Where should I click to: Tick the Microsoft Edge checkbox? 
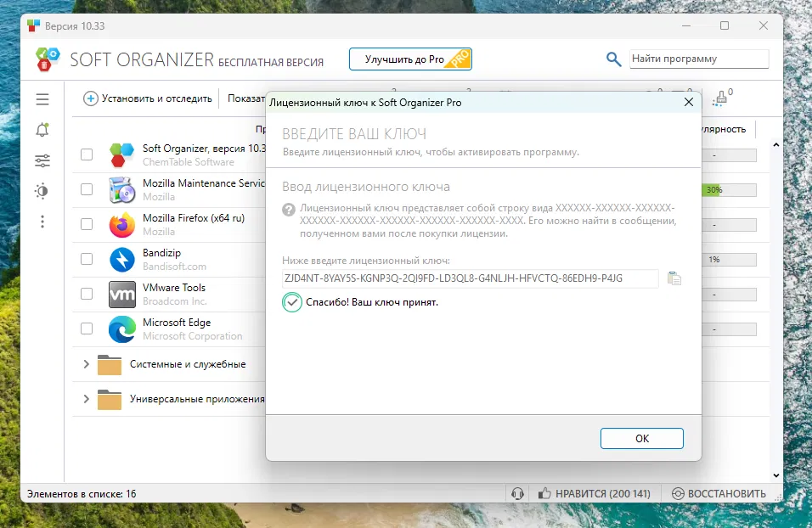coord(87,329)
